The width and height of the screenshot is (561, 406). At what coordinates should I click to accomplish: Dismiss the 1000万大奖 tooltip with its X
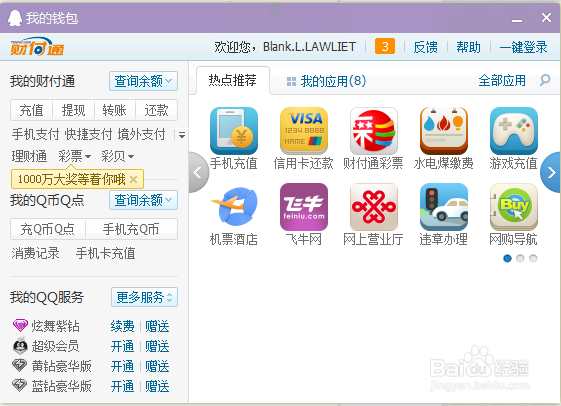133,179
